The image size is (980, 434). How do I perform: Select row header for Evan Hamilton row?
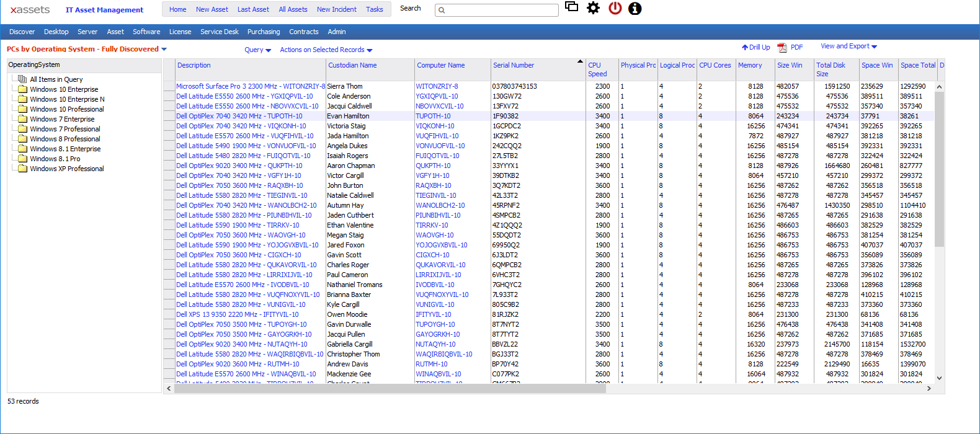pos(169,116)
